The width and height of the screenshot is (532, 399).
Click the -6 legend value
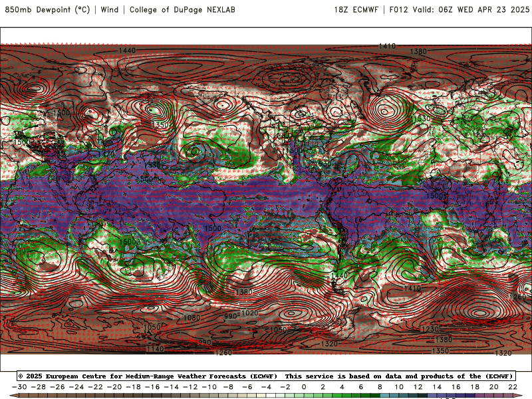click(247, 387)
